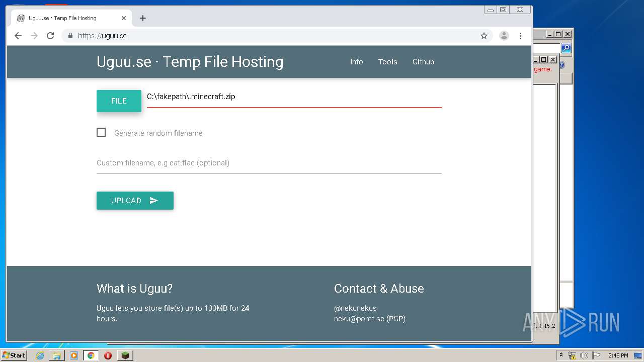
Task: Open the Windows Start menu
Action: coord(14,355)
